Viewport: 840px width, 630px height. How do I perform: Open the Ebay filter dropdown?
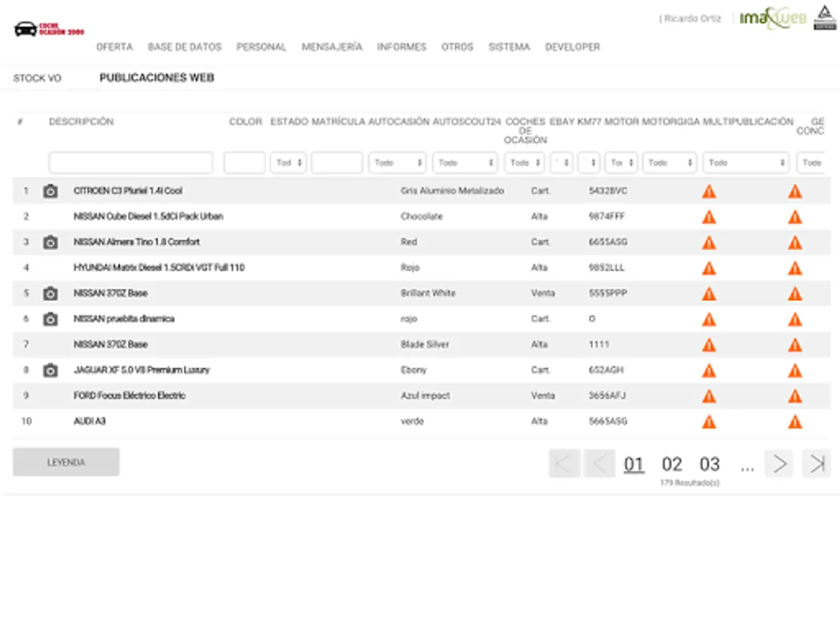click(561, 162)
